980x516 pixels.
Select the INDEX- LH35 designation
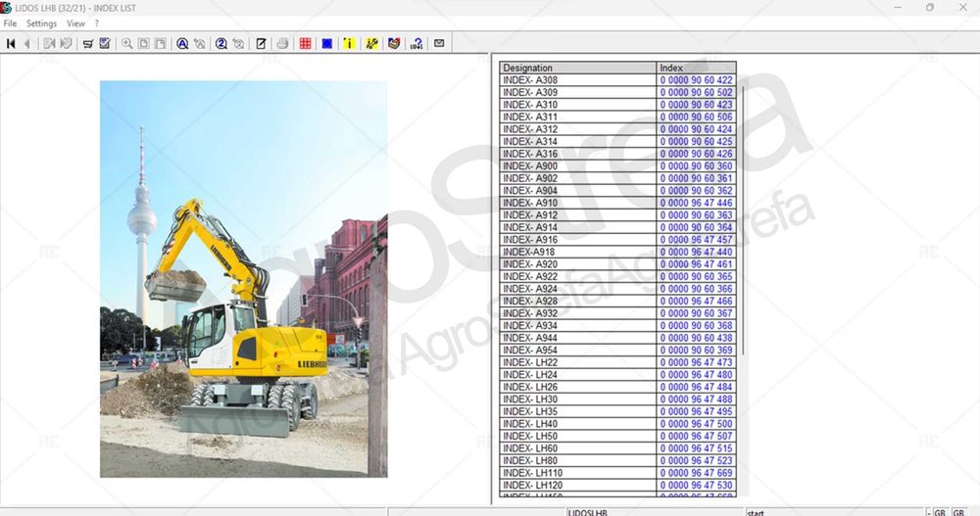530,411
